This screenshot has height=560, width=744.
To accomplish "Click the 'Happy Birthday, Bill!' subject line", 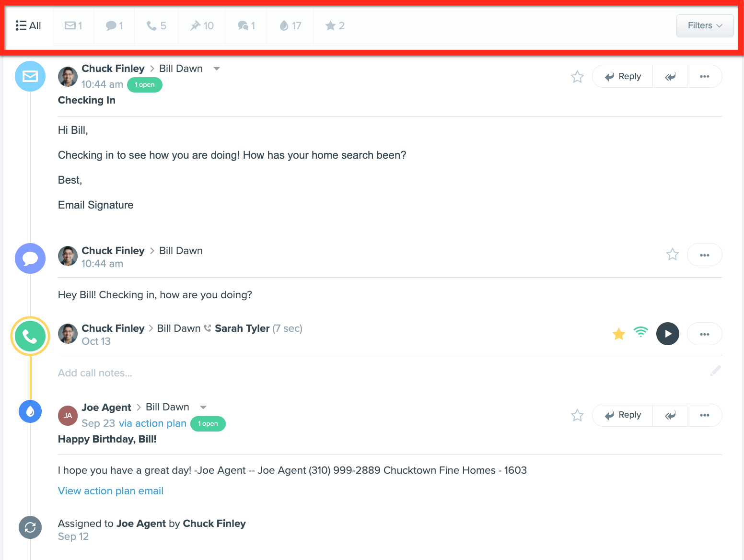I will 107,439.
